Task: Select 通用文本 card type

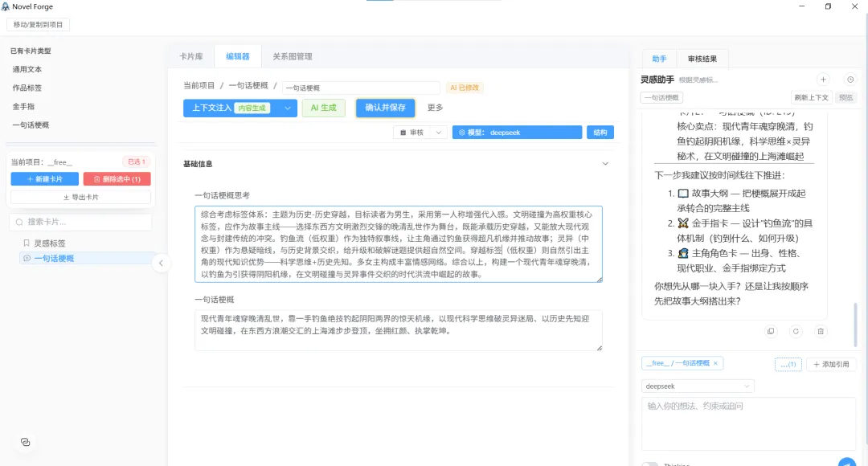Action: [27, 69]
